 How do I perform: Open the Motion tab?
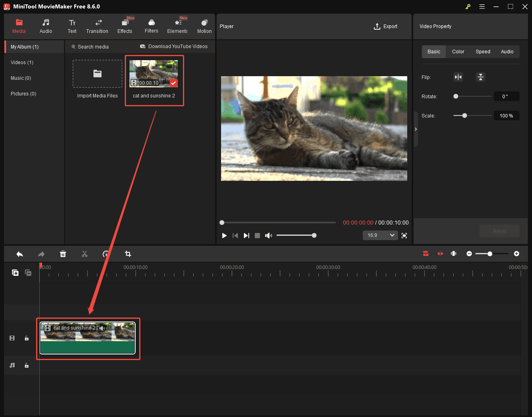(204, 26)
